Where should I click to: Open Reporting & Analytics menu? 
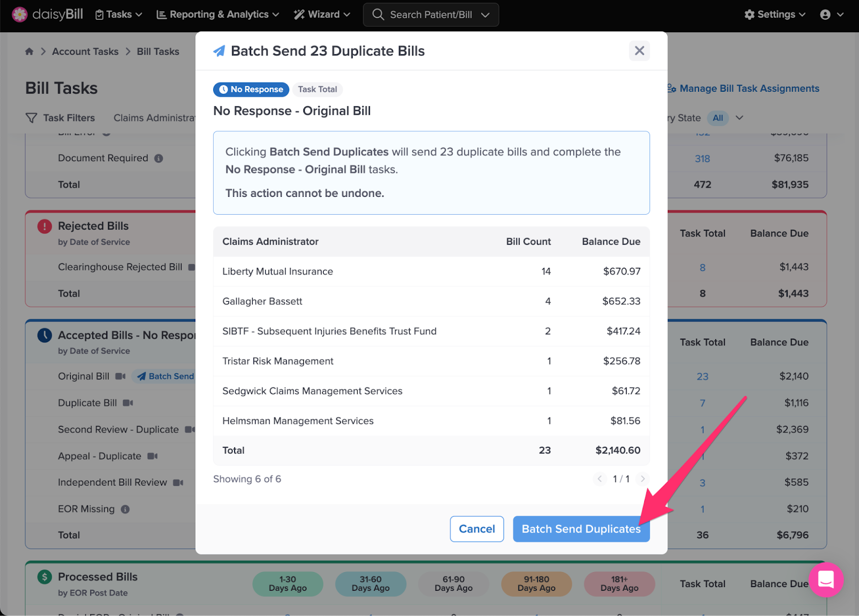[217, 14]
